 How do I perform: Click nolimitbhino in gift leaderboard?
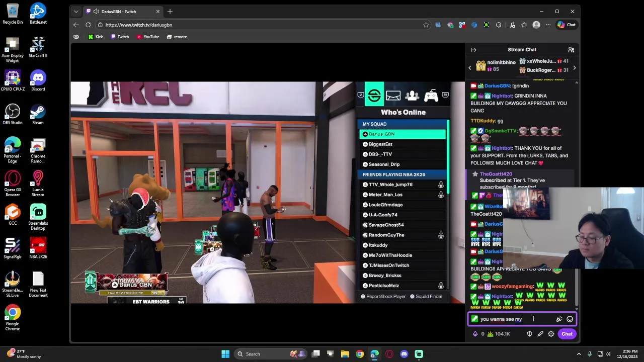pos(501,62)
